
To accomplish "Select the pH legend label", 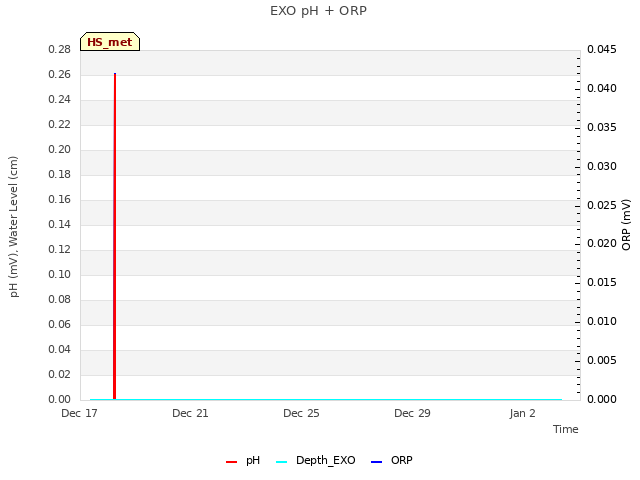I will (253, 460).
